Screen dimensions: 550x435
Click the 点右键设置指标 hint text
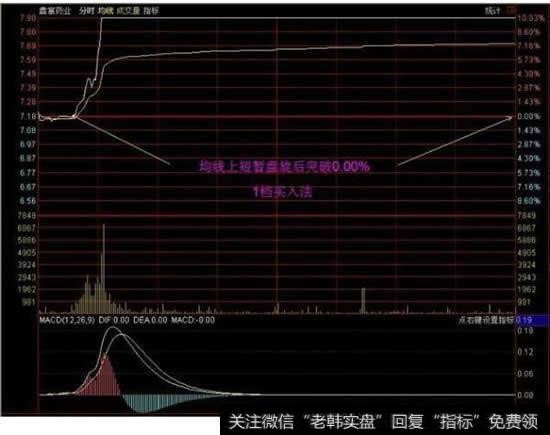pos(486,320)
